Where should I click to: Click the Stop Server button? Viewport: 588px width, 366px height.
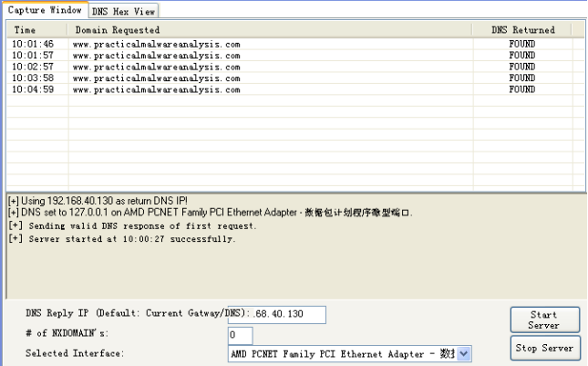point(544,348)
